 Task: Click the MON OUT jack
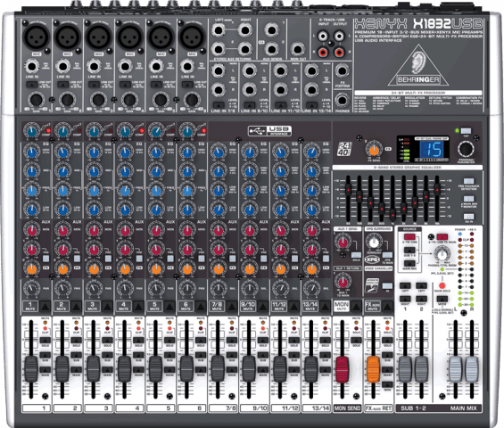tap(297, 50)
